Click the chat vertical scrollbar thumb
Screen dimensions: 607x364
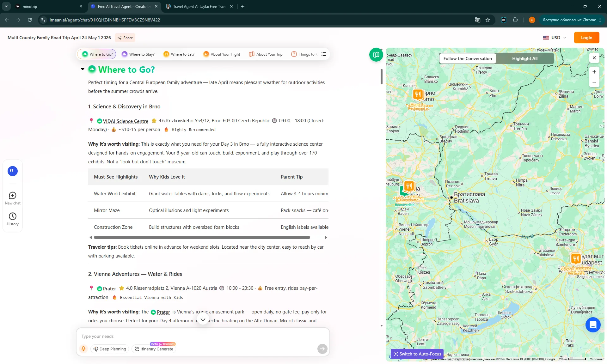tap(382, 76)
